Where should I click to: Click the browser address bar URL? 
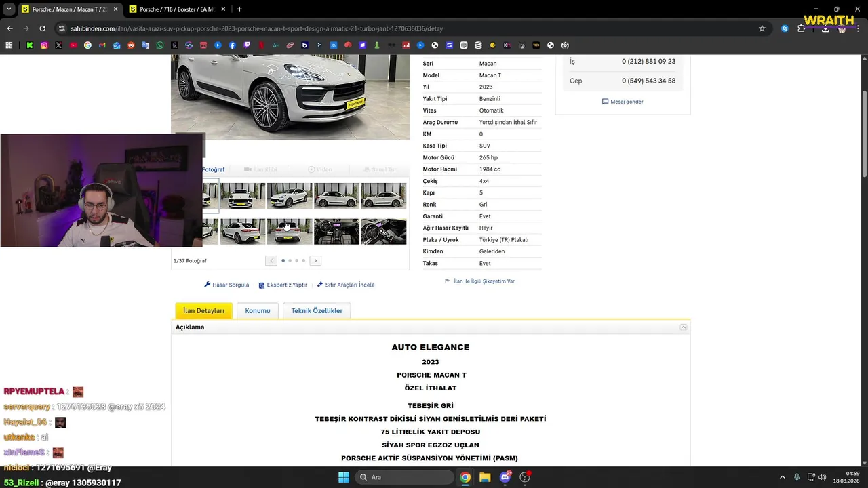[x=256, y=28]
